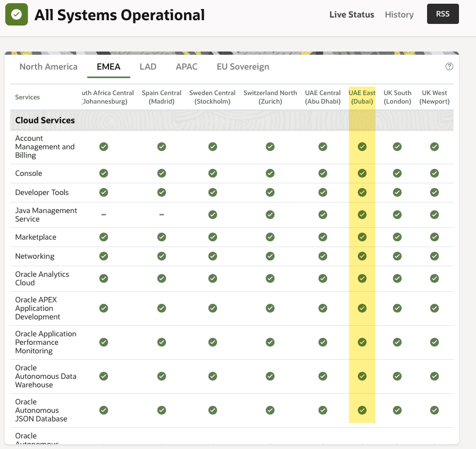Switch to the North America tab
This screenshot has height=449, width=476.
(48, 66)
